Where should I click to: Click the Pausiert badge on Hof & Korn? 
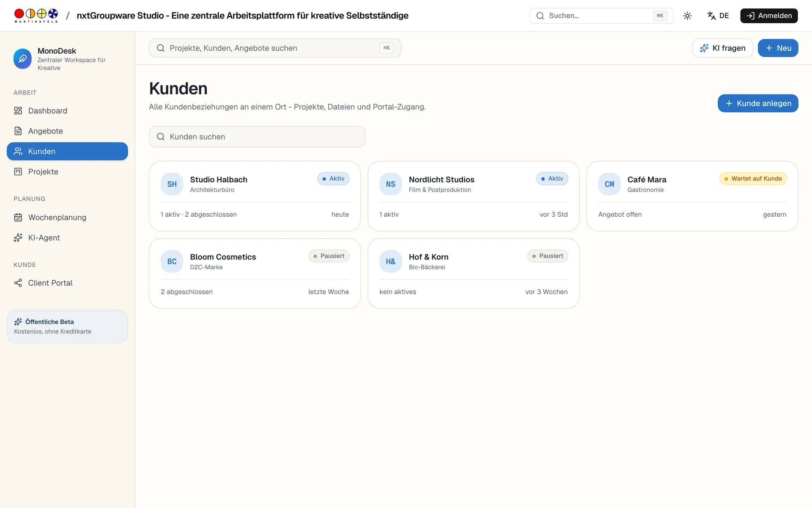pyautogui.click(x=548, y=256)
